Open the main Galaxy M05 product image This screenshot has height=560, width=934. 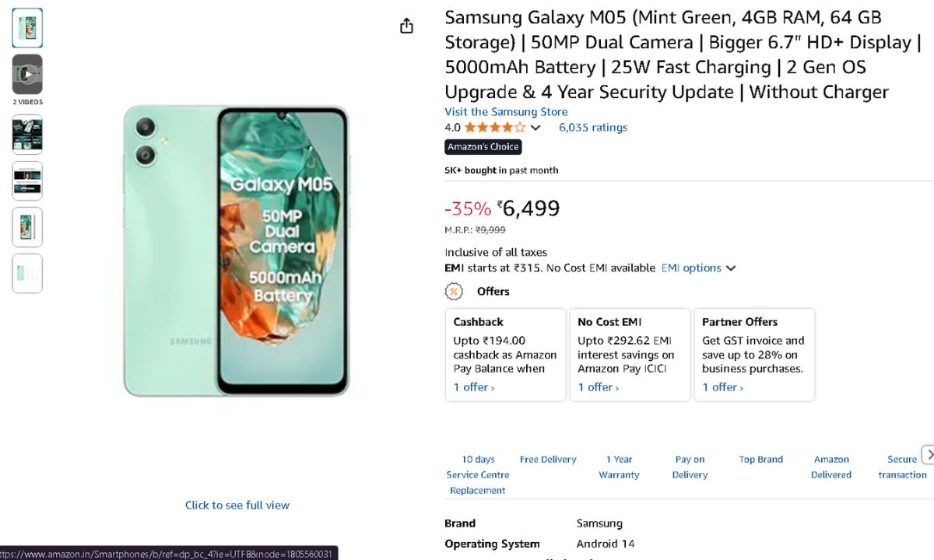point(237,250)
